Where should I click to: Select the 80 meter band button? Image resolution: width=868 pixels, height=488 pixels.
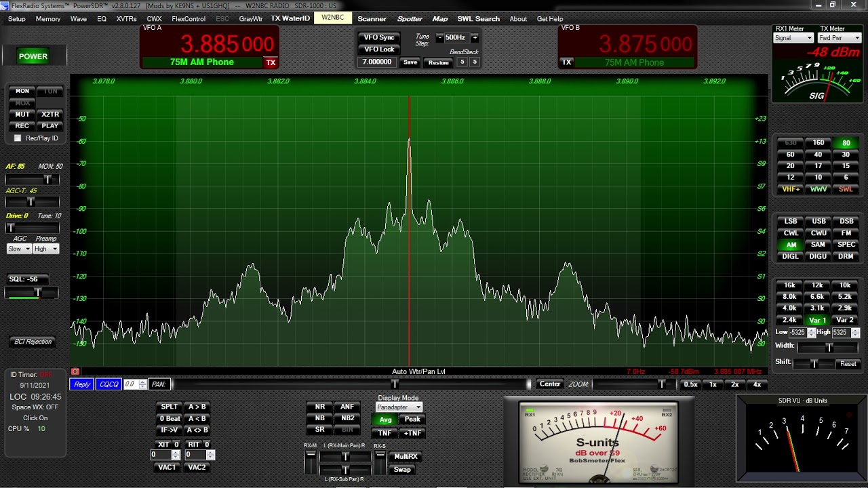click(x=846, y=143)
